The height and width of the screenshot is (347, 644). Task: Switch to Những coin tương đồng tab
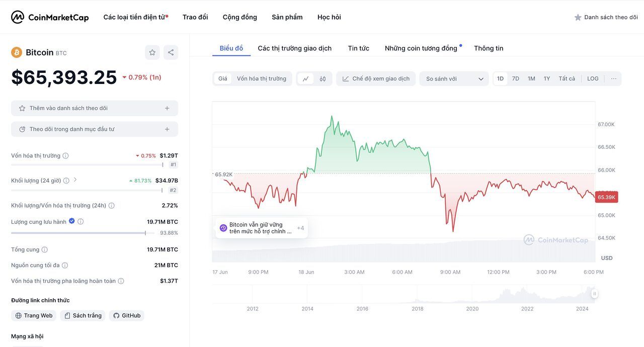pyautogui.click(x=421, y=48)
